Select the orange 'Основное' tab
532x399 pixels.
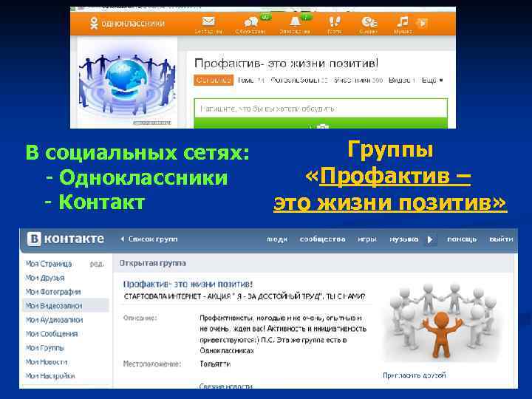pos(214,80)
